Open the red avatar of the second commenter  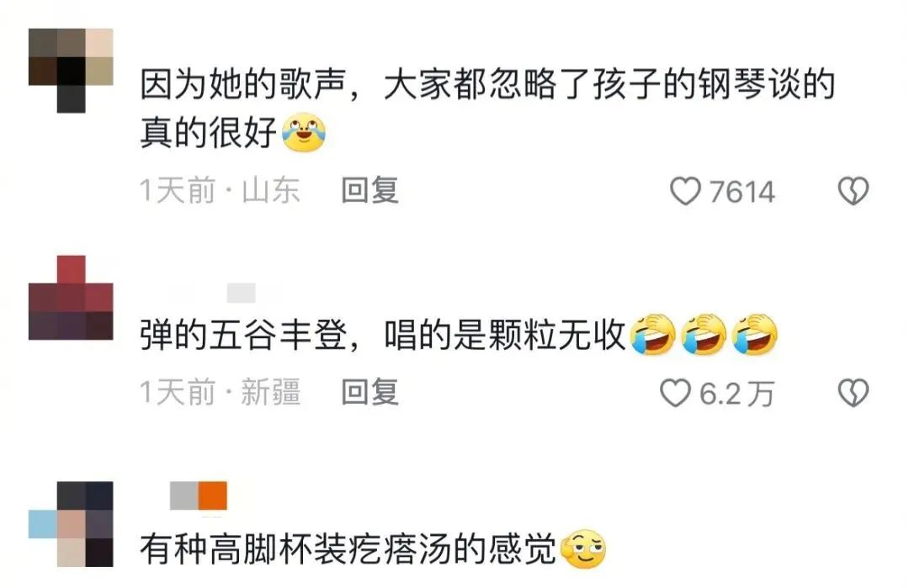pos(71,297)
